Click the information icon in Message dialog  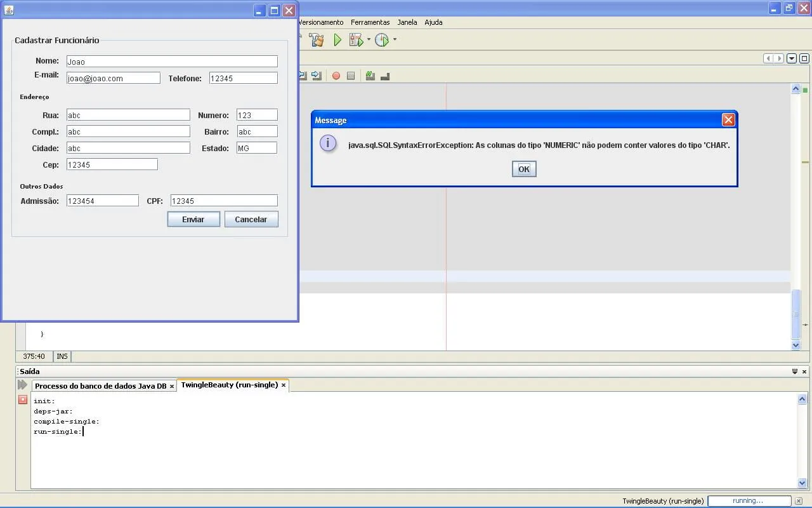pyautogui.click(x=328, y=143)
